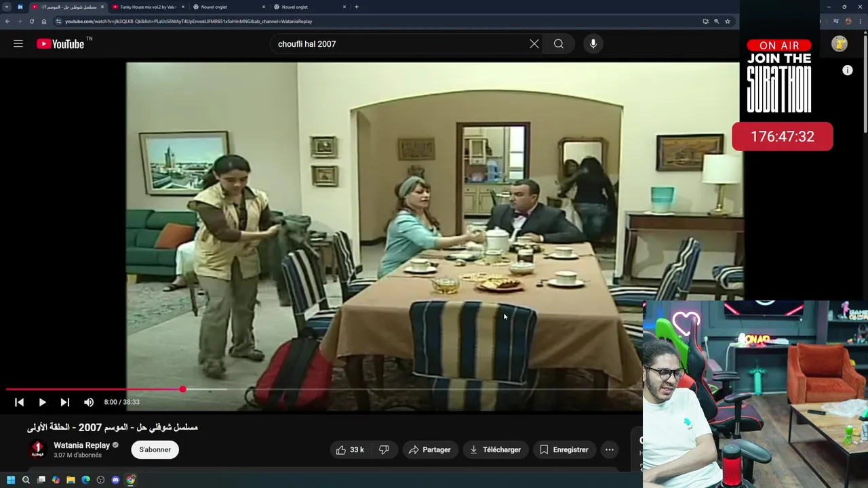The height and width of the screenshot is (488, 868).
Task: Launch Microsoft Edge from taskbar
Action: point(85,480)
